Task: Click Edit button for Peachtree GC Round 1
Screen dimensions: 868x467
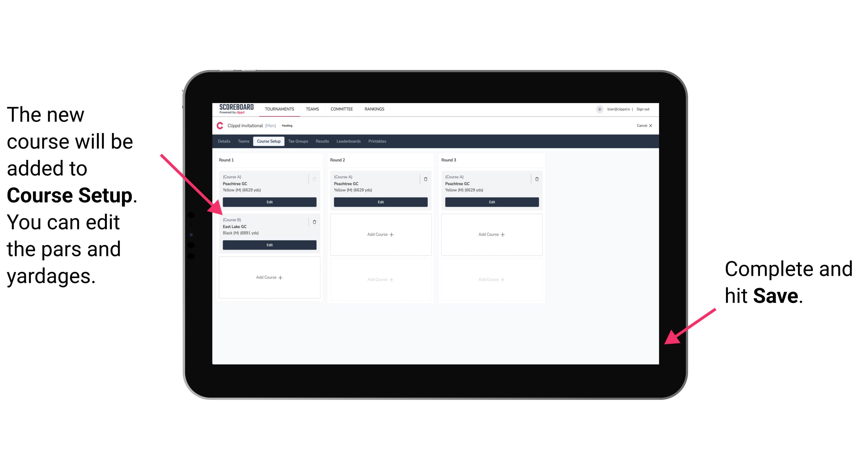Action: tap(269, 202)
